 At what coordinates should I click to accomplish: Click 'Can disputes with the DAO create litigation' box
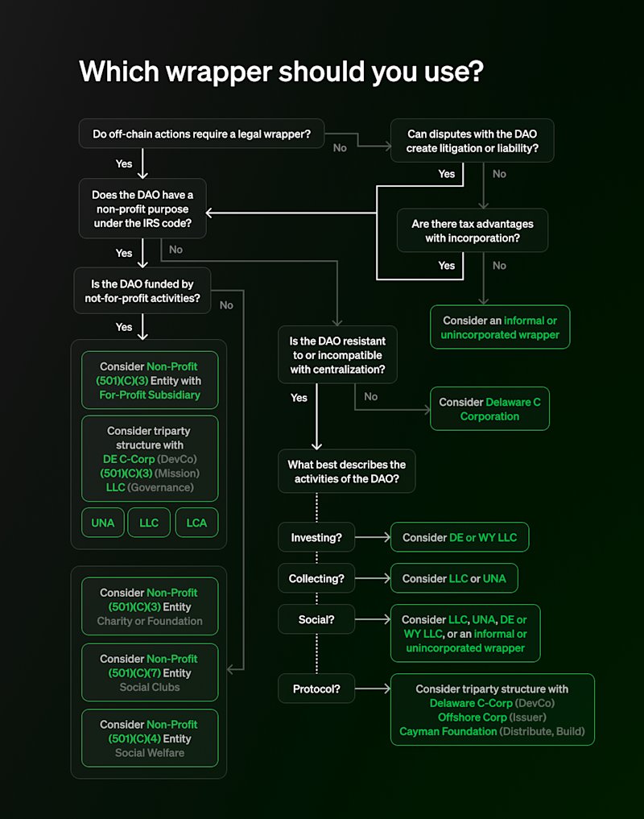pyautogui.click(x=473, y=140)
